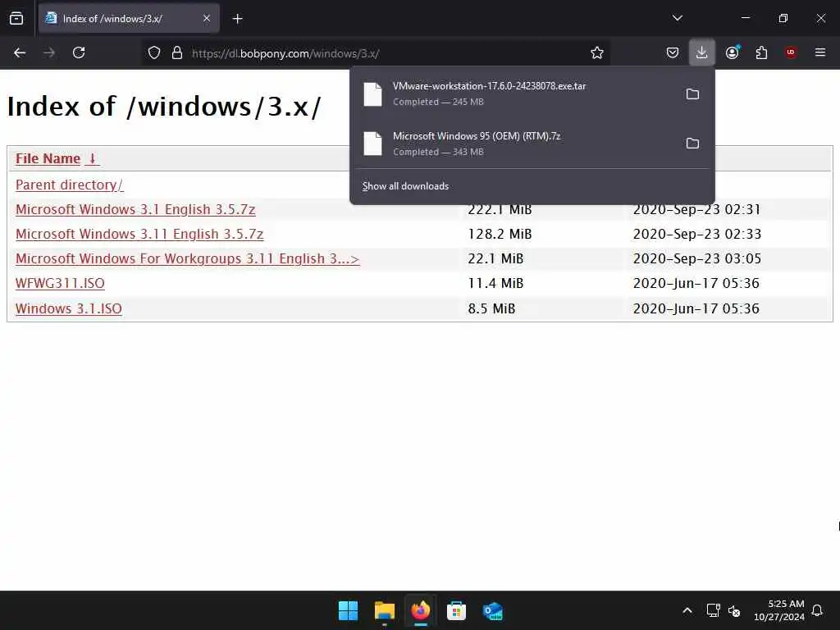Select the 8.5 MiB size cell
The image size is (840, 630).
point(491,308)
